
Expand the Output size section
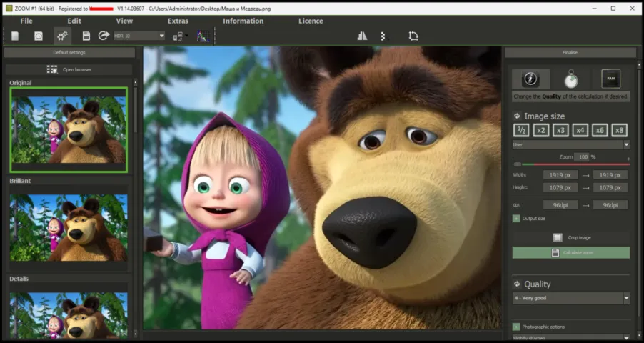(x=516, y=219)
